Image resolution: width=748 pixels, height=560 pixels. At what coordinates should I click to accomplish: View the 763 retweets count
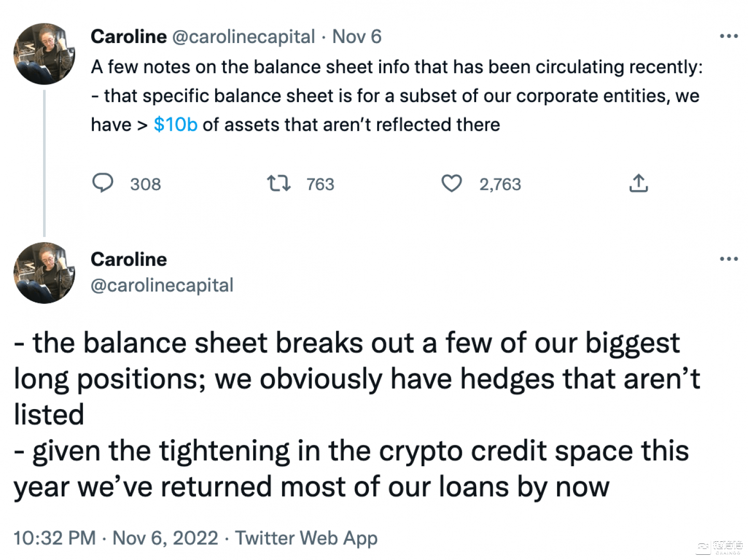point(320,185)
